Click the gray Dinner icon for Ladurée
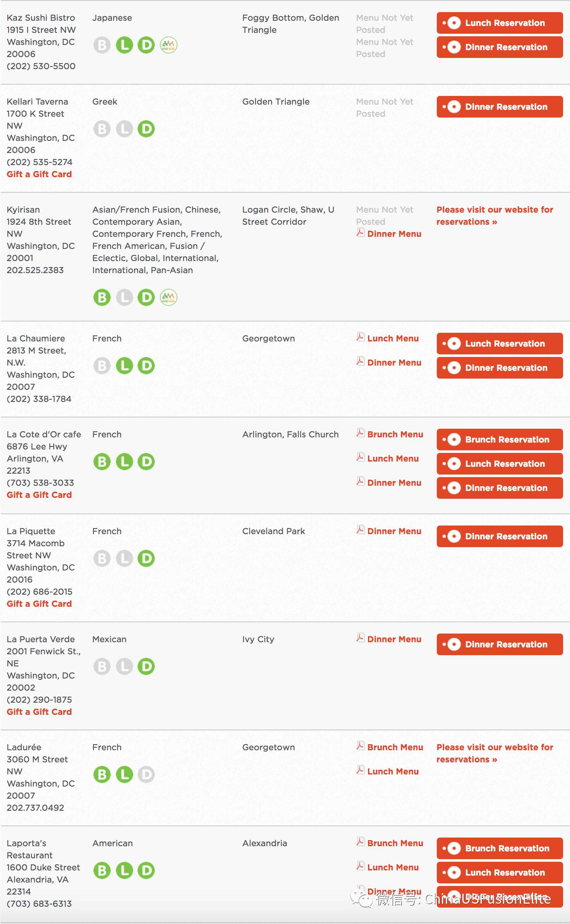This screenshot has height=924, width=570. click(146, 774)
